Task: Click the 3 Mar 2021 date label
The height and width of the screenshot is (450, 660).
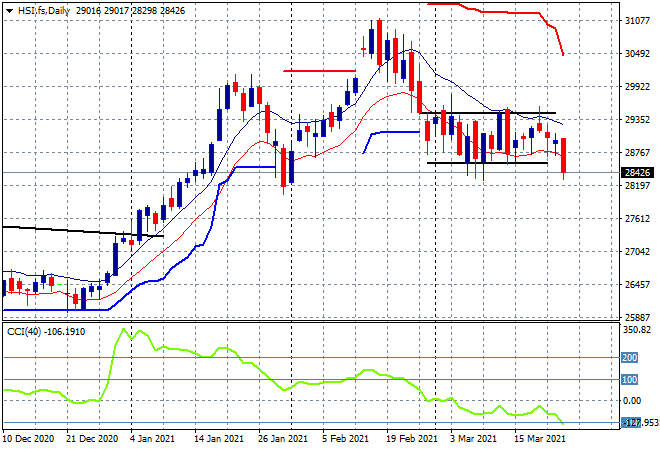Action: click(474, 439)
